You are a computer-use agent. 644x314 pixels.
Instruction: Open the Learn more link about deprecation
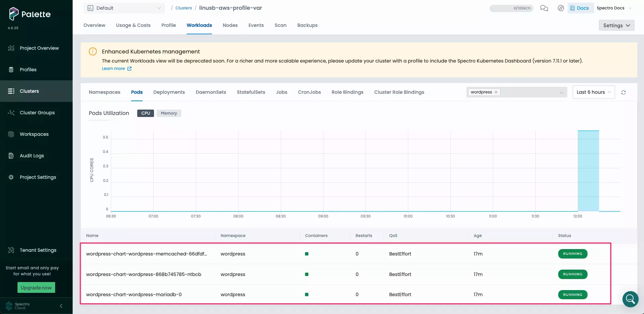point(114,68)
